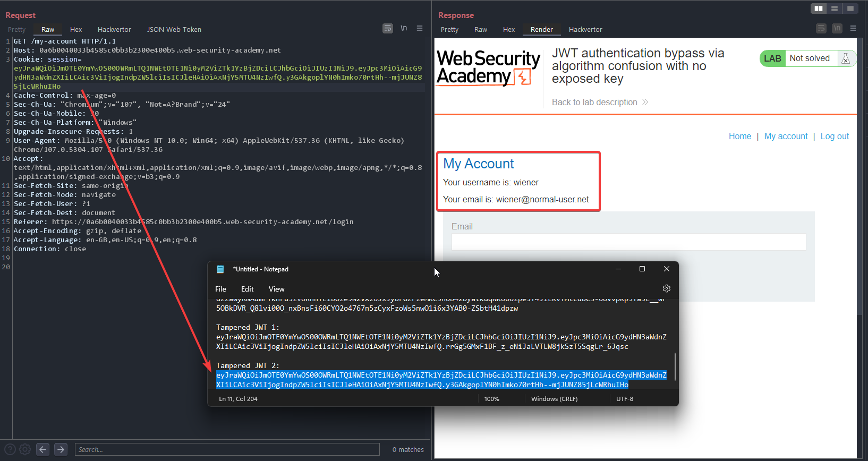868x461 pixels.
Task: Click Back to lab description link
Action: [594, 102]
